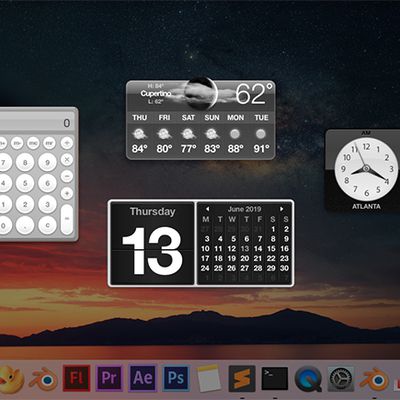This screenshot has height=400, width=400.
Task: Click the SAT forecast showing 77°
Action: point(188,135)
